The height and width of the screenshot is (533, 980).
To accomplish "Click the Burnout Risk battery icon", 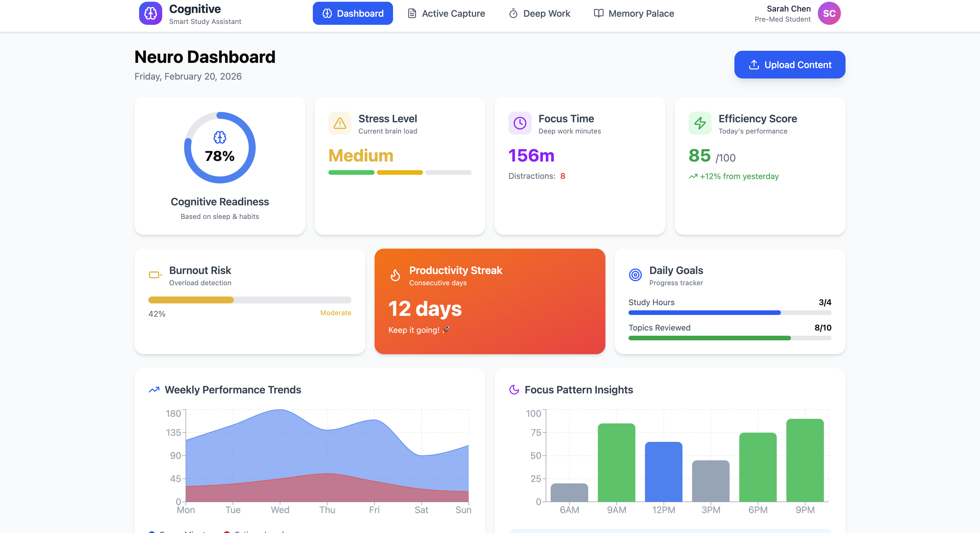I will coord(155,275).
